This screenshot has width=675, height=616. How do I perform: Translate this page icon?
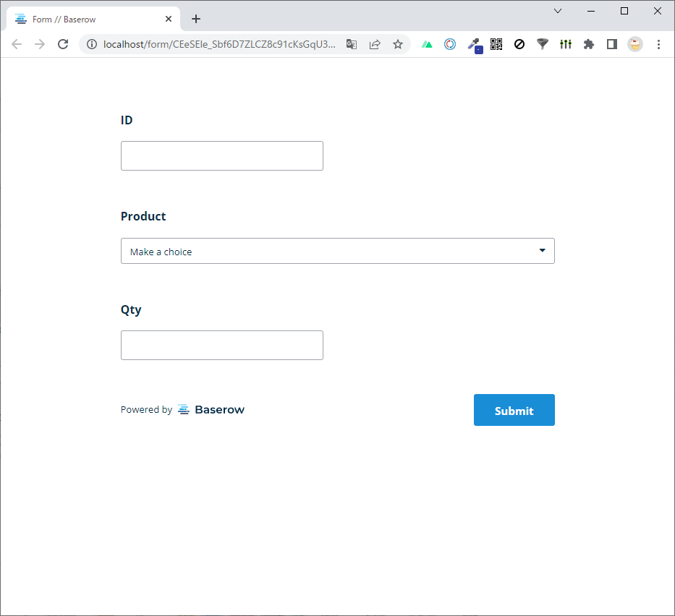pos(352,44)
